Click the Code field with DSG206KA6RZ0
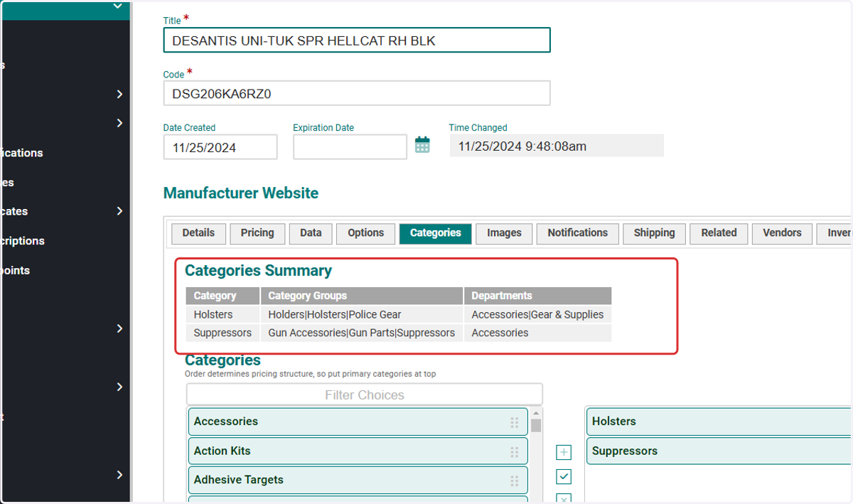The height and width of the screenshot is (504, 853). point(357,93)
